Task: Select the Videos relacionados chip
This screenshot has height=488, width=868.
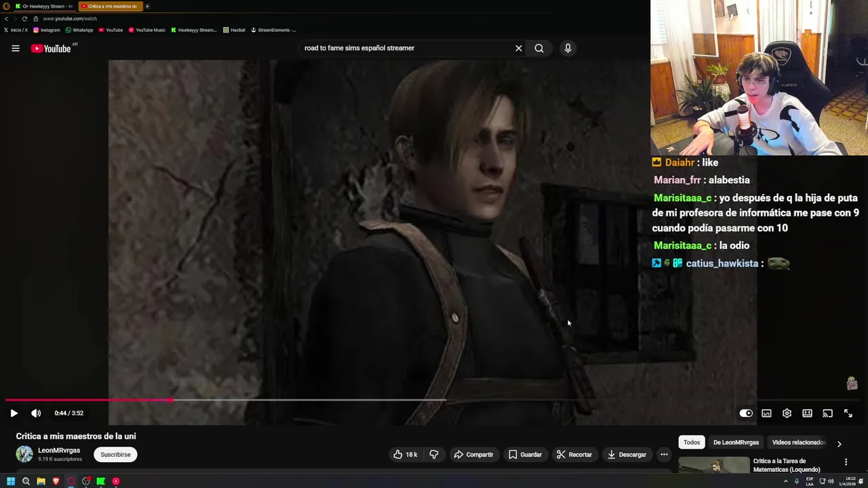Action: click(x=797, y=443)
